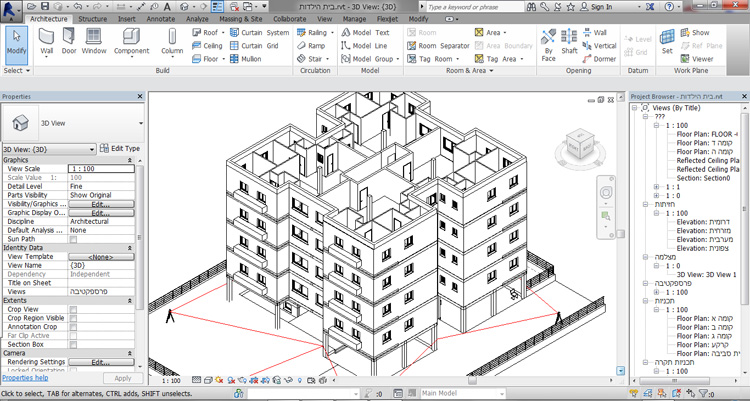The width and height of the screenshot is (750, 401).
Task: Select the Model Text tool
Action: 365,33
